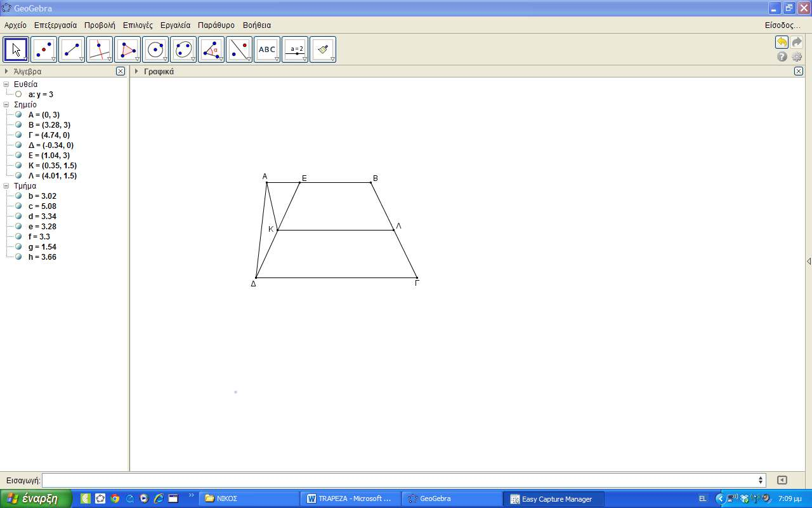Close the Γραφικά view panel
The width and height of the screenshot is (812, 508).
pyautogui.click(x=799, y=71)
